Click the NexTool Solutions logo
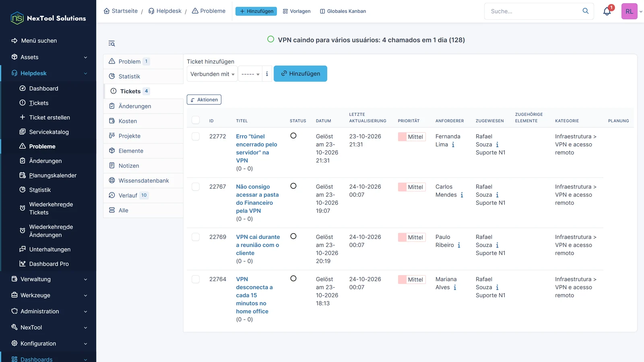644x362 pixels. [48, 18]
